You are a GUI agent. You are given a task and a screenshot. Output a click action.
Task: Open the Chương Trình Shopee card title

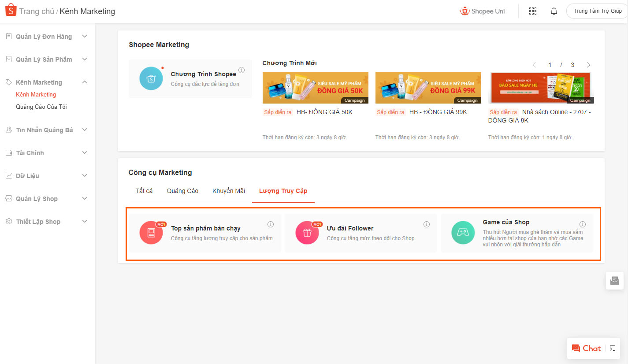tap(203, 74)
